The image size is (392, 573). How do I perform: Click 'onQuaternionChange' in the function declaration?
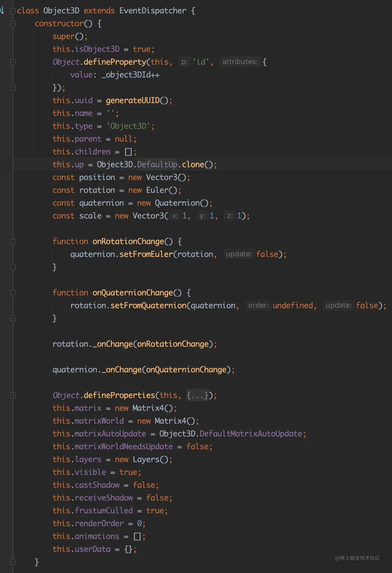coord(133,293)
